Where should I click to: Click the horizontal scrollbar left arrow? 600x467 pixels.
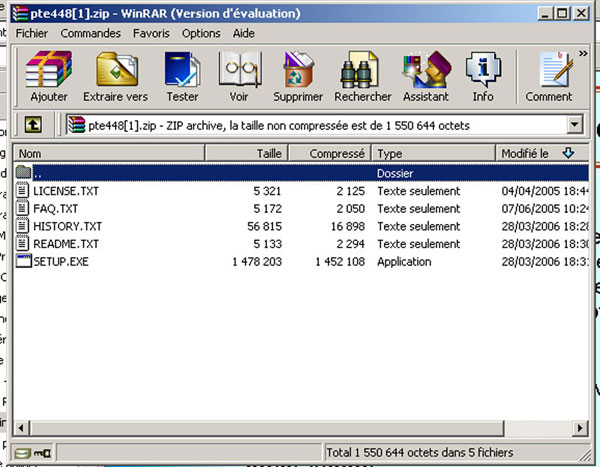coord(21,428)
